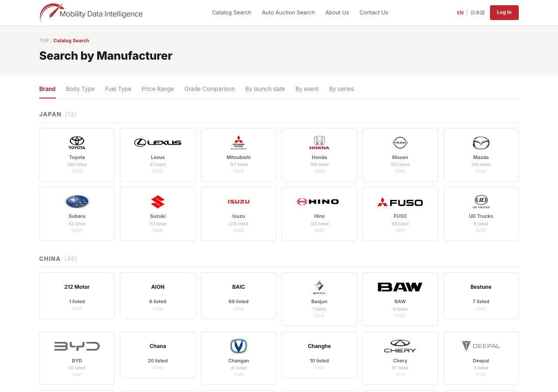Open the FUSO logo
Image resolution: width=558 pixels, height=392 pixels.
click(x=400, y=202)
